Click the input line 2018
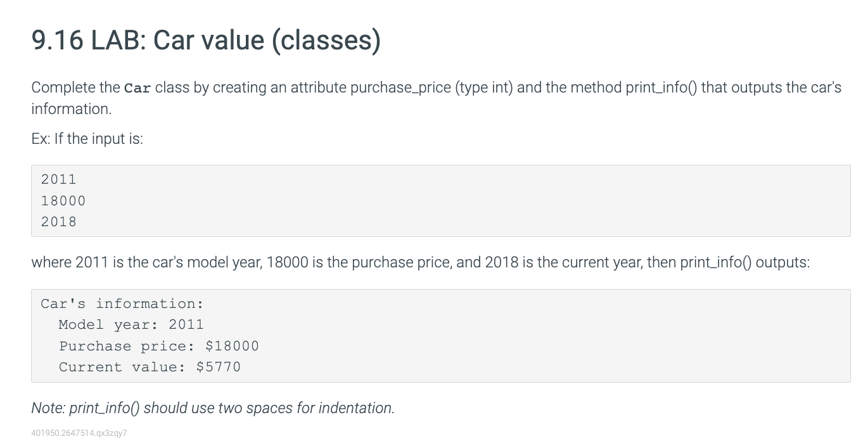Image resolution: width=868 pixels, height=441 pixels. tap(58, 222)
